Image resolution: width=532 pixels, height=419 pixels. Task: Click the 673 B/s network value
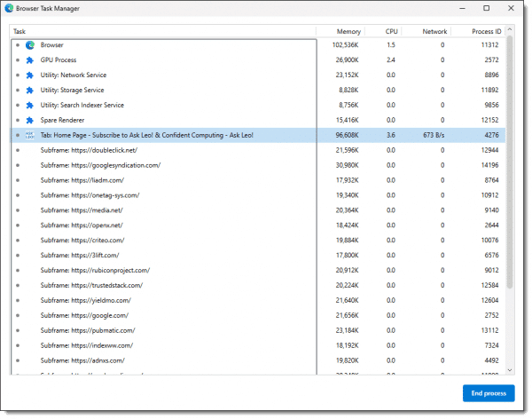[434, 135]
